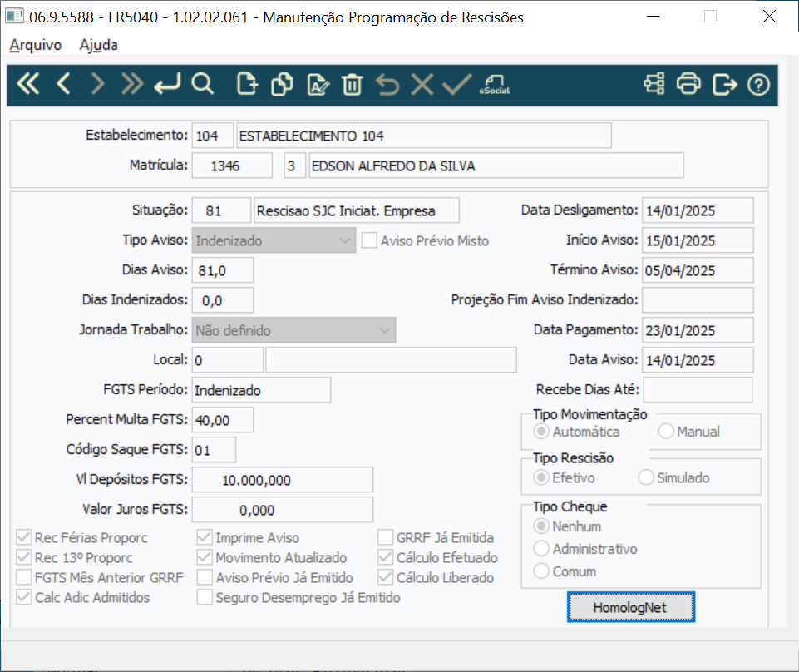Cancel with X icon in toolbar

(x=422, y=84)
